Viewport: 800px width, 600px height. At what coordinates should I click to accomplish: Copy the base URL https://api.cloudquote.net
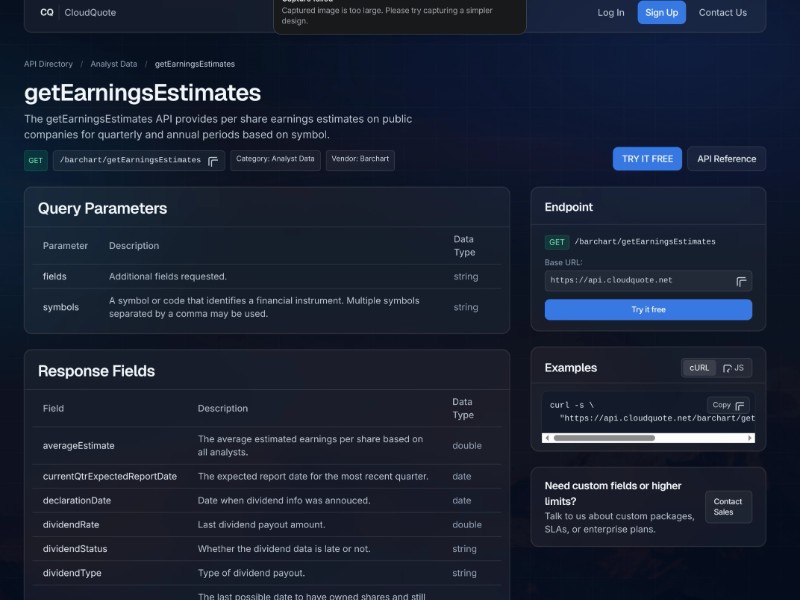[x=740, y=281]
